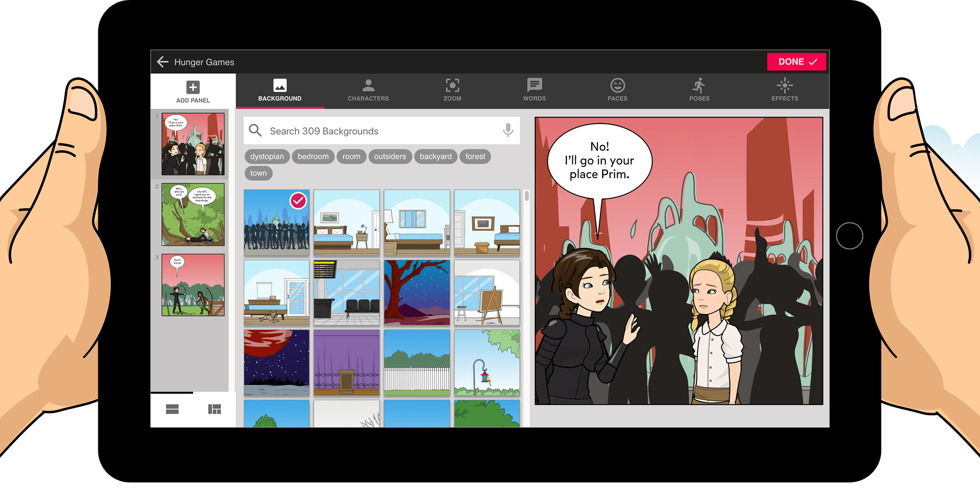The width and height of the screenshot is (980, 493).
Task: Apply the backyard filter tag
Action: [x=436, y=157]
